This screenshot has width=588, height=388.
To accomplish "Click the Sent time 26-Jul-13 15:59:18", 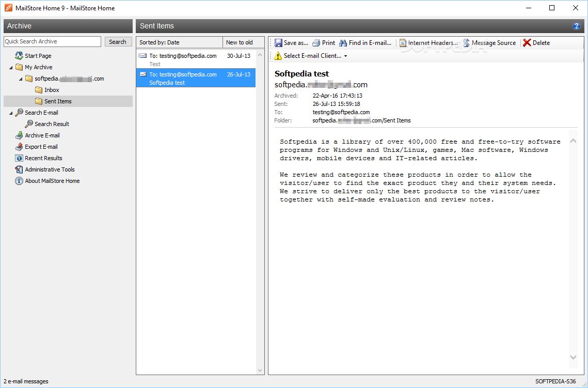I will 336,104.
